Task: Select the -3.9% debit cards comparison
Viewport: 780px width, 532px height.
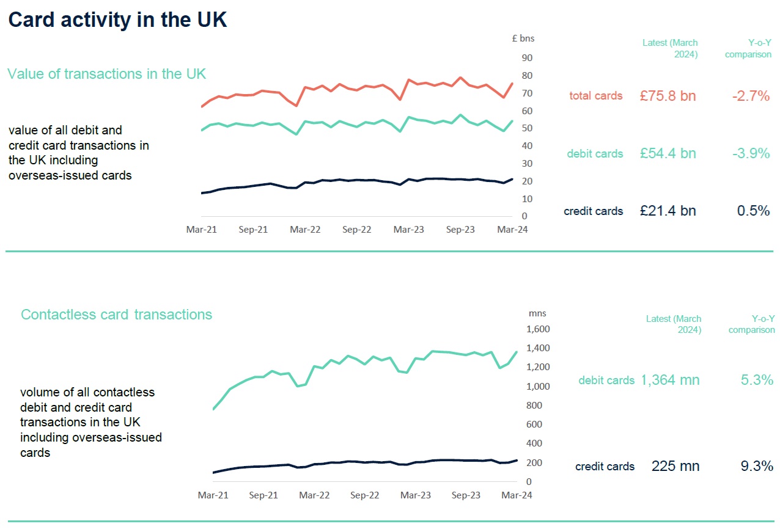Action: (x=751, y=153)
